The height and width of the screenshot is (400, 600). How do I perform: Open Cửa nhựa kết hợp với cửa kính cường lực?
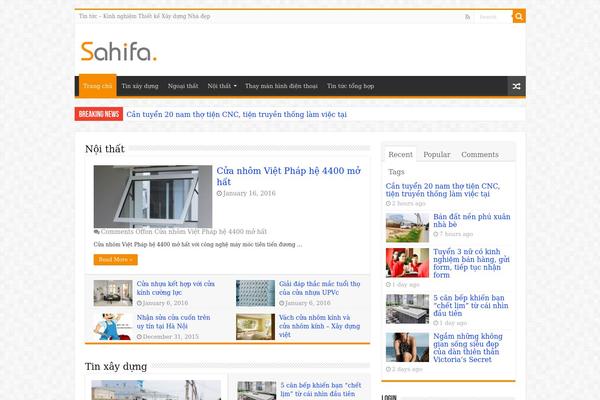[176, 288]
